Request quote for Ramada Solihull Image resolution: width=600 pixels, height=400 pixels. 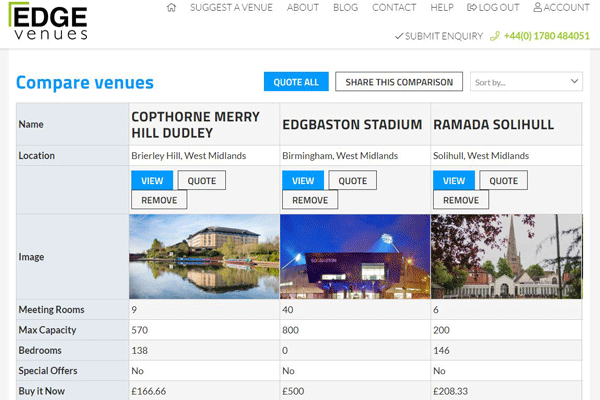[503, 180]
